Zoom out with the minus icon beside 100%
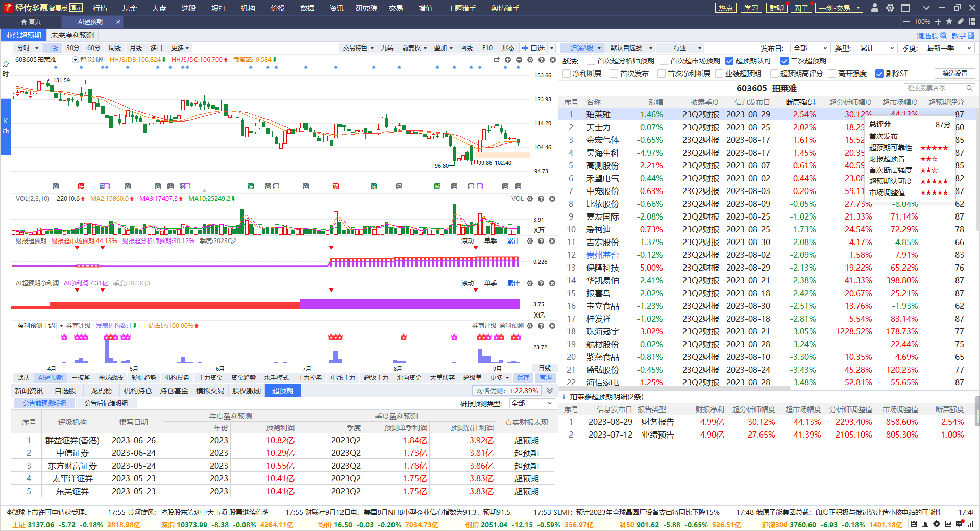The image size is (980, 531). (x=906, y=22)
